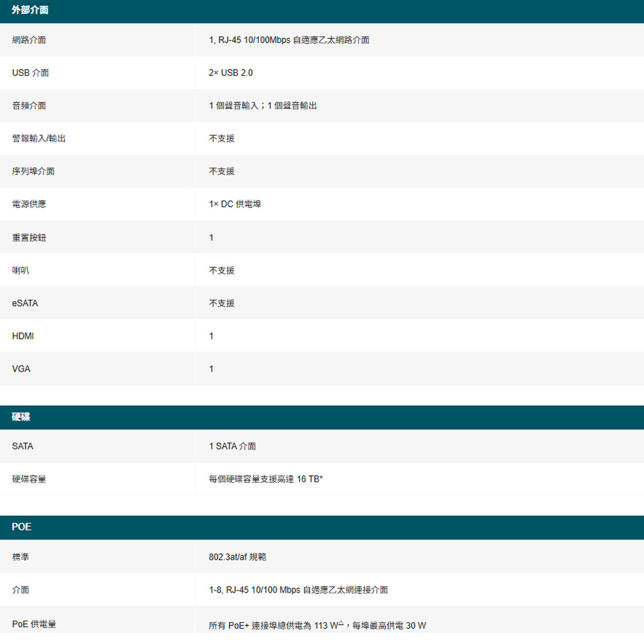Click the HDMI row label
The width and height of the screenshot is (644, 644).
click(x=23, y=336)
